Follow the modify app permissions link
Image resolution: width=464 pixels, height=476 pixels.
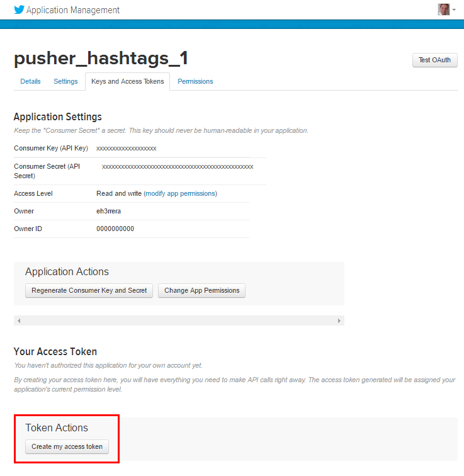pos(181,193)
